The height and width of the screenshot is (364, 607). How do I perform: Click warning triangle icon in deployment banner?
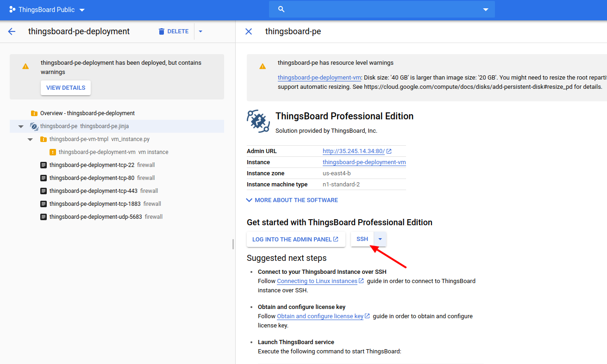25,67
